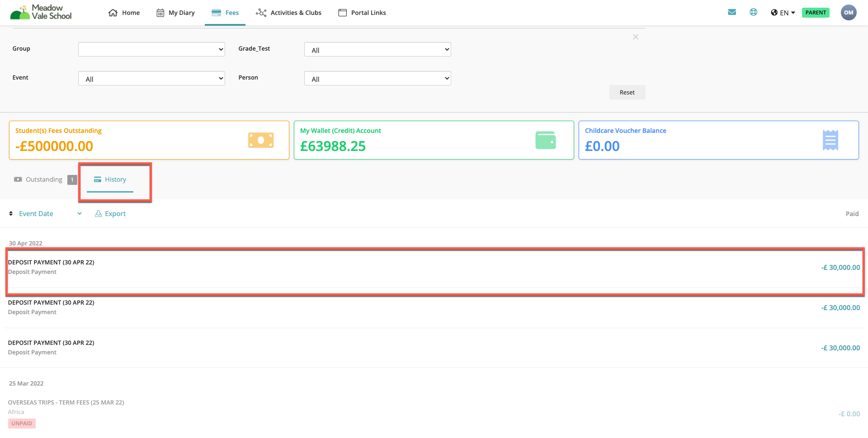Click the -£500000.00 outstanding amount
This screenshot has width=868, height=438.
pos(54,146)
